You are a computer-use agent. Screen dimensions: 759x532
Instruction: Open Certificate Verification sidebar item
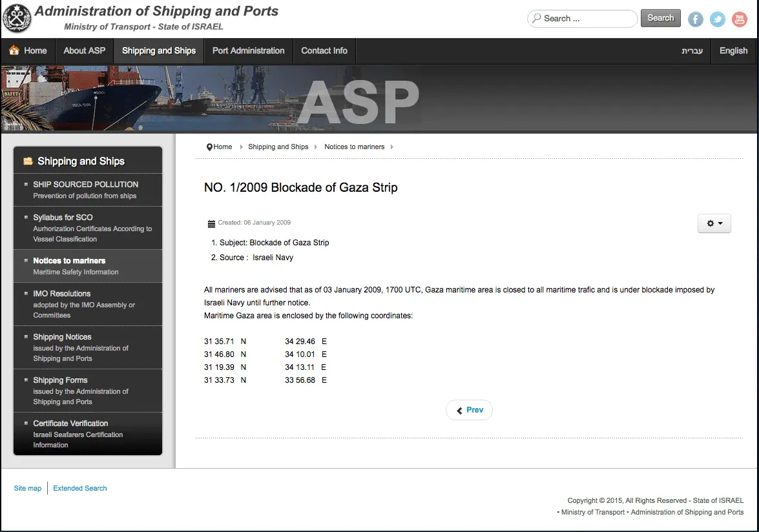(70, 424)
